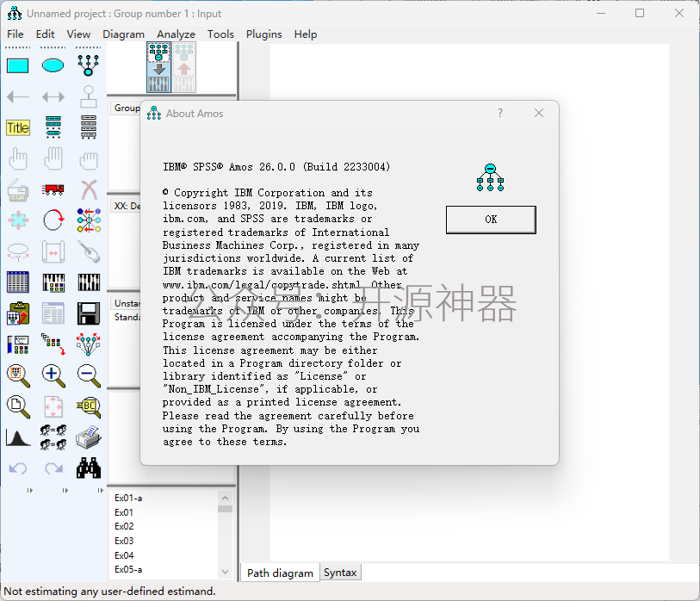Select the Preserve symmetries tool
This screenshot has width=700, height=601.
89,344
